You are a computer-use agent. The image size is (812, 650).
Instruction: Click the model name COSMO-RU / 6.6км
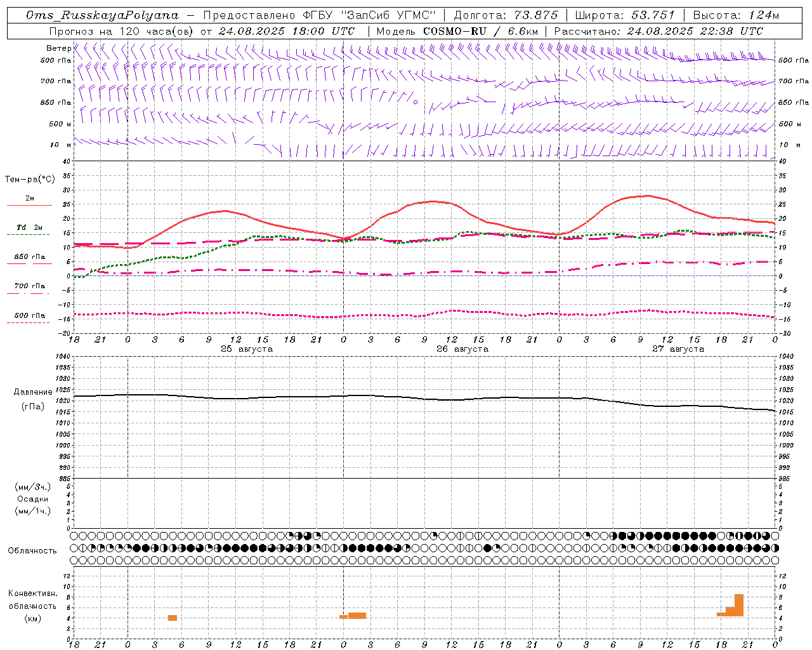(x=480, y=31)
